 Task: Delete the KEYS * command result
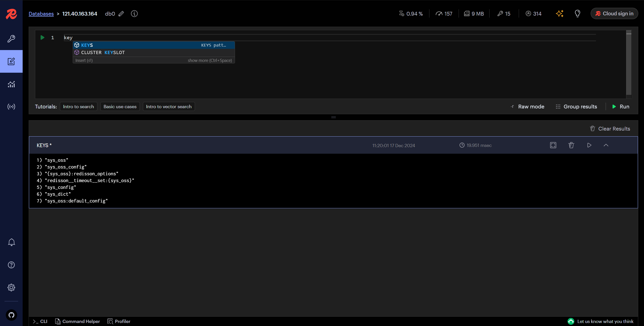click(x=571, y=145)
